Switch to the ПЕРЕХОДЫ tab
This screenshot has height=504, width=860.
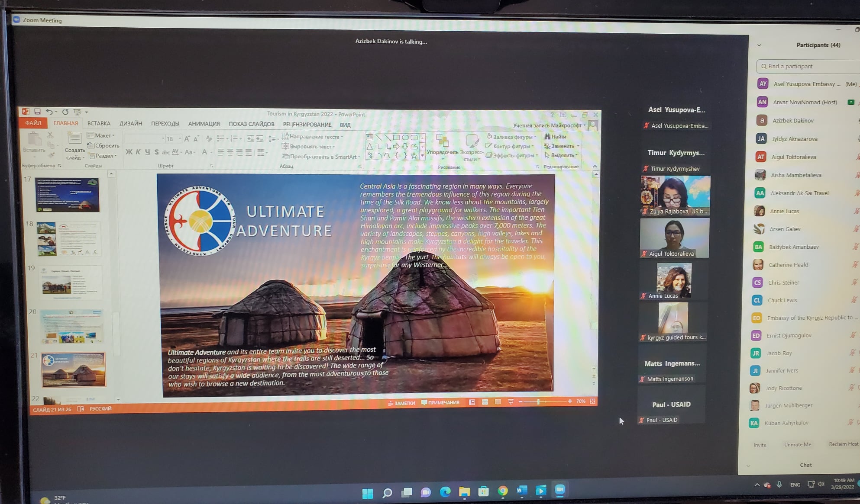pyautogui.click(x=165, y=124)
